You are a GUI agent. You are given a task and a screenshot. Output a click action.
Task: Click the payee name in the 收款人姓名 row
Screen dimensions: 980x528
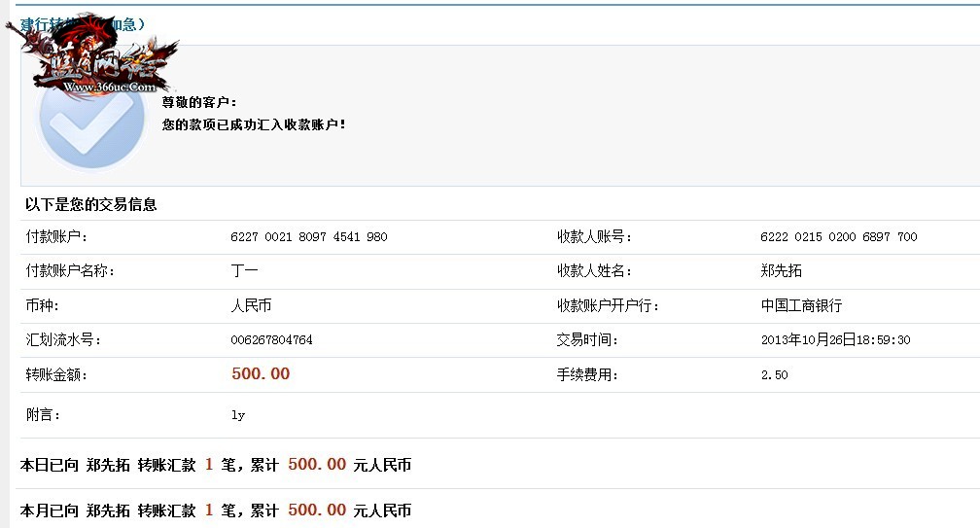click(x=782, y=271)
